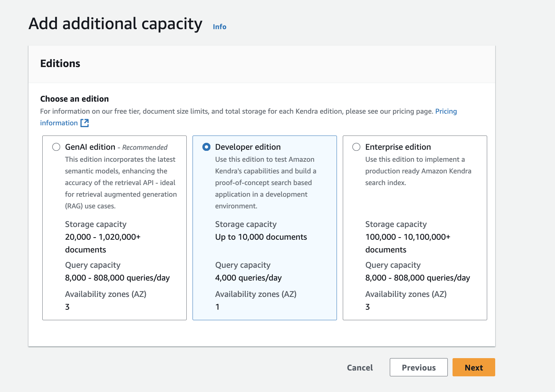Image resolution: width=555 pixels, height=392 pixels.
Task: Click the GenAI edition description text
Action: click(x=120, y=183)
